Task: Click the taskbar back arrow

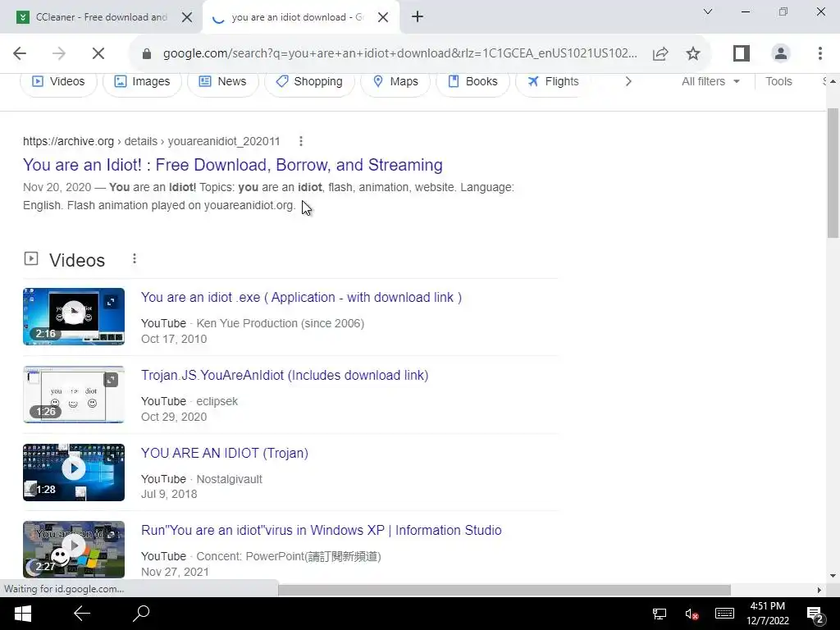Action: [81, 614]
